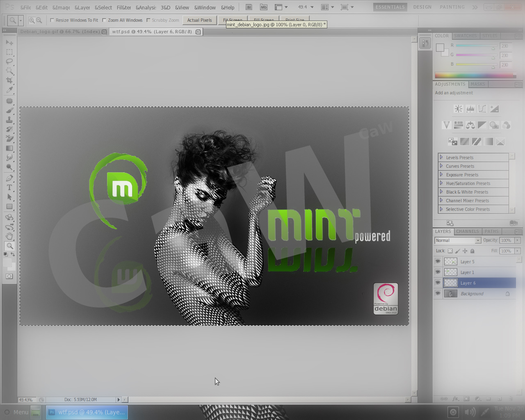Switch to the Masks tab
This screenshot has height=420, width=525.
(478, 84)
